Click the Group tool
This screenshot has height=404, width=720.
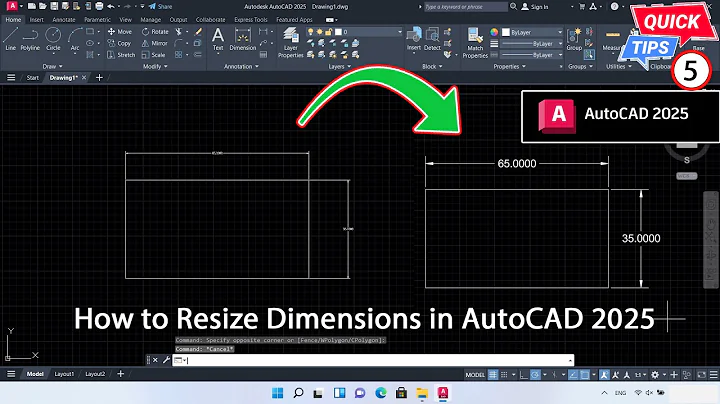pyautogui.click(x=574, y=39)
